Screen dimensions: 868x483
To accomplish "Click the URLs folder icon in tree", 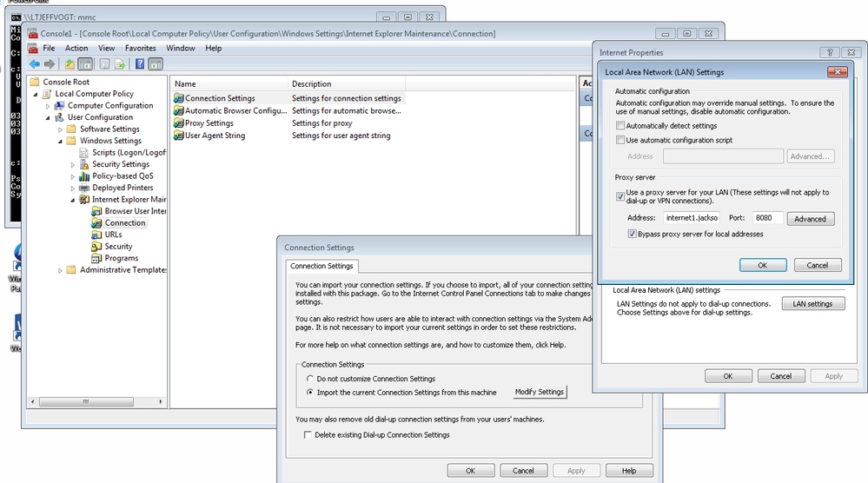I will 96,235.
